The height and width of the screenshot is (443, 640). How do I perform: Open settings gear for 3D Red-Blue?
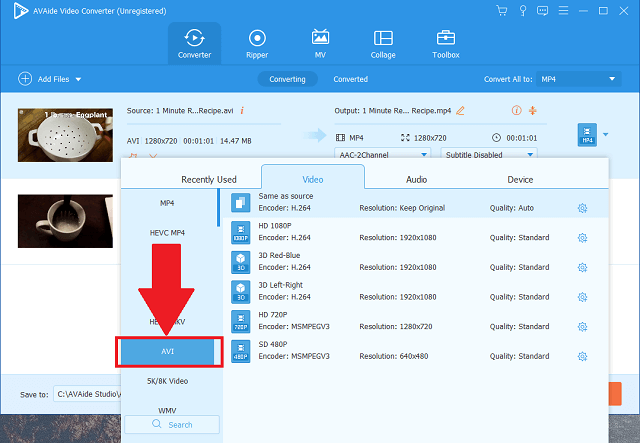pos(582,267)
